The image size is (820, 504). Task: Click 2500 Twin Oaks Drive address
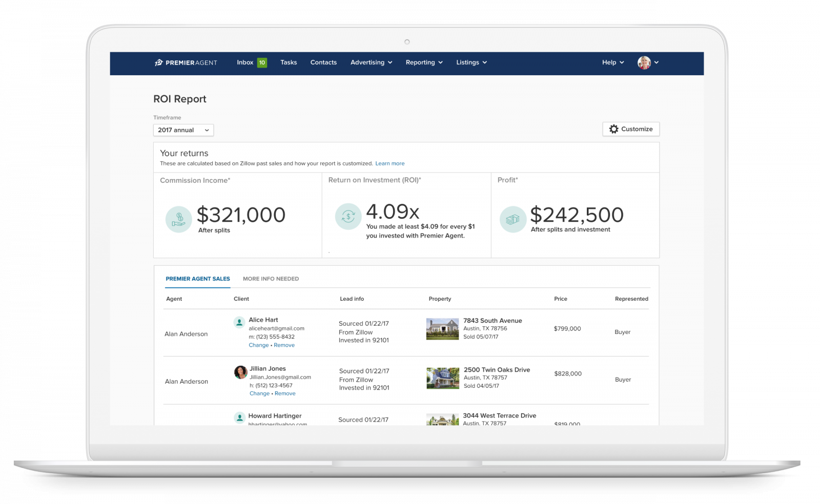pyautogui.click(x=497, y=370)
